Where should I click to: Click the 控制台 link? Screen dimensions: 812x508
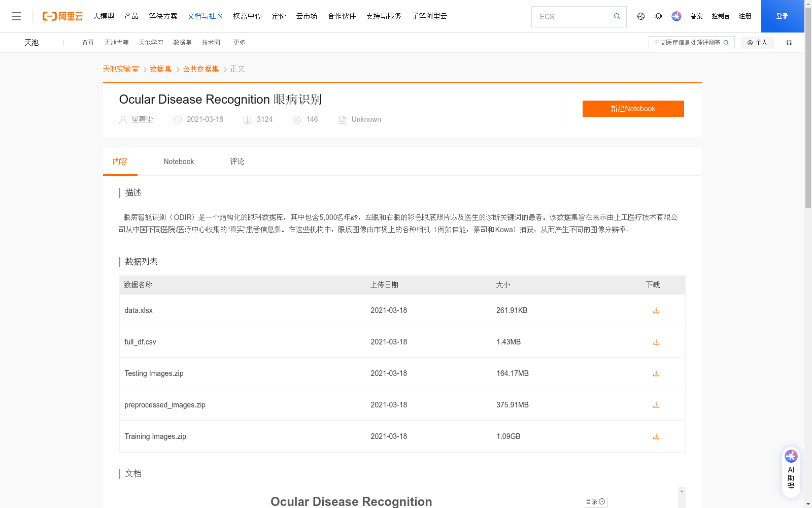click(x=721, y=16)
